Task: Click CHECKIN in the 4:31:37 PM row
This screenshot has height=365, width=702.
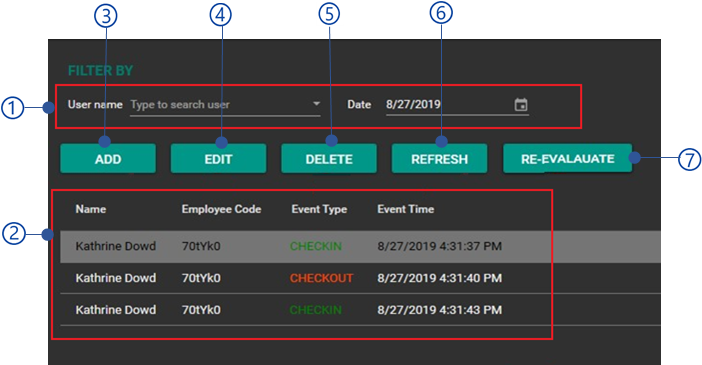Action: point(316,246)
